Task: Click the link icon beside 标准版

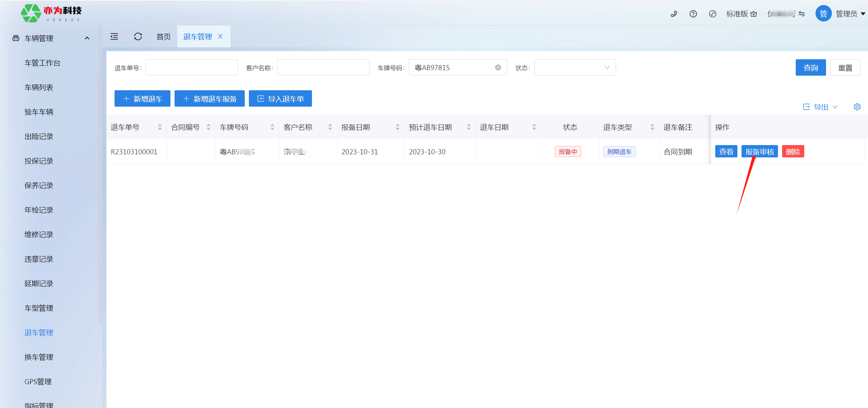Action: (x=713, y=14)
